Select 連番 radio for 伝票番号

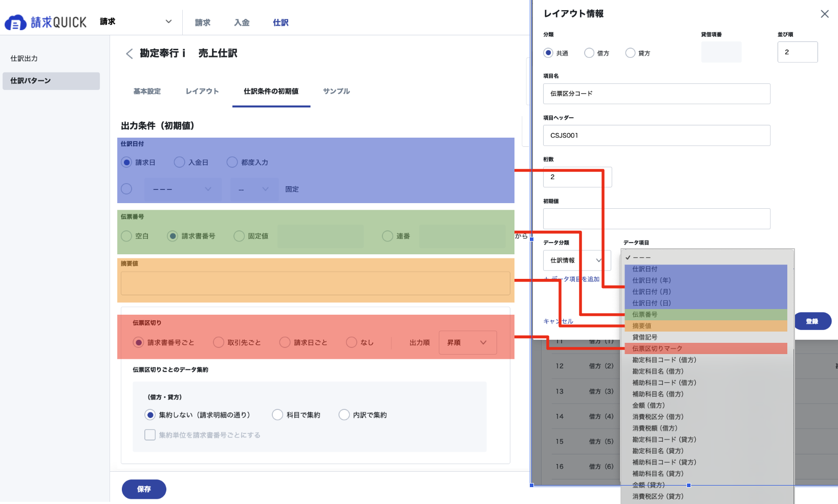click(388, 236)
